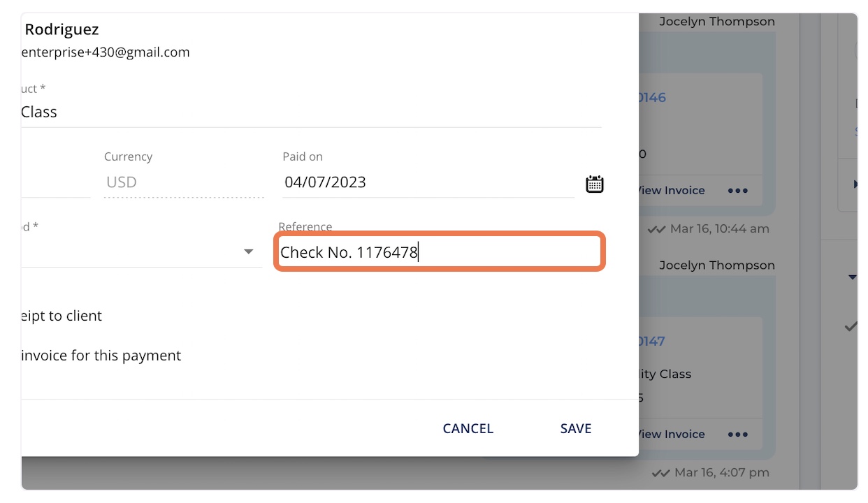
Task: Click double-check icon beside Mar 16, 4:07 pm
Action: point(660,473)
